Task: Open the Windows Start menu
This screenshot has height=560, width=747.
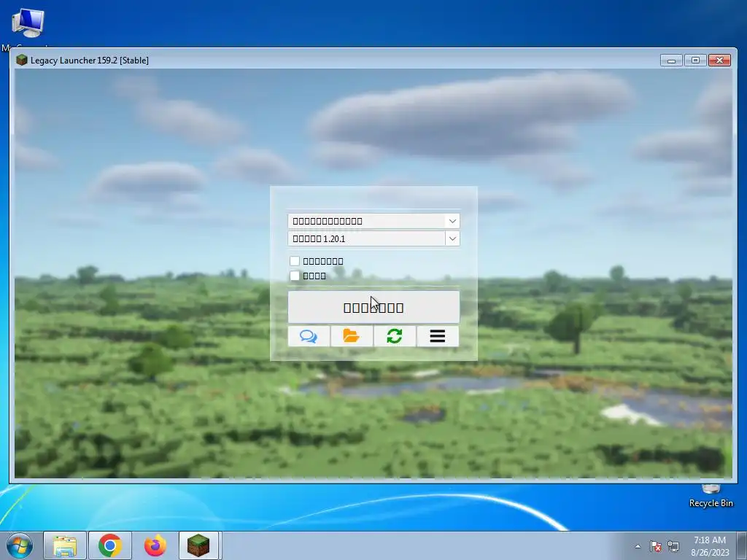Action: (x=20, y=545)
